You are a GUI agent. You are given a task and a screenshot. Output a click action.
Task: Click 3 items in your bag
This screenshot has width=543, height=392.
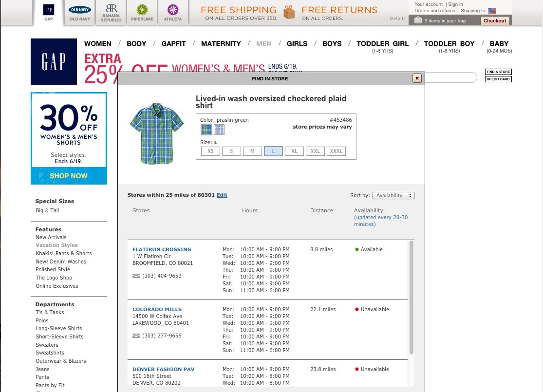[x=445, y=21]
